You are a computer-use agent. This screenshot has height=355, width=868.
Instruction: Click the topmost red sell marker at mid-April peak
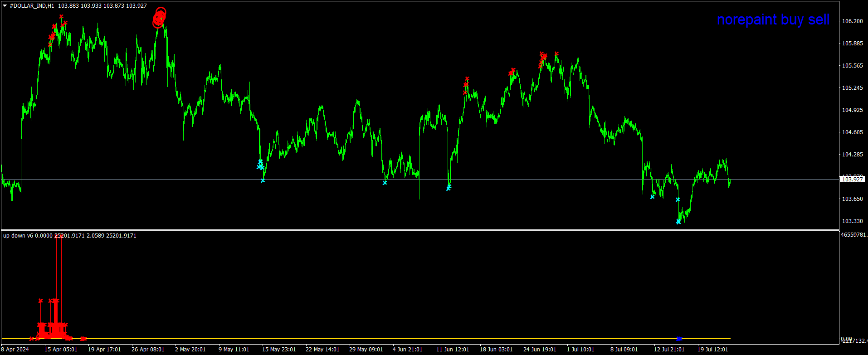[61, 17]
